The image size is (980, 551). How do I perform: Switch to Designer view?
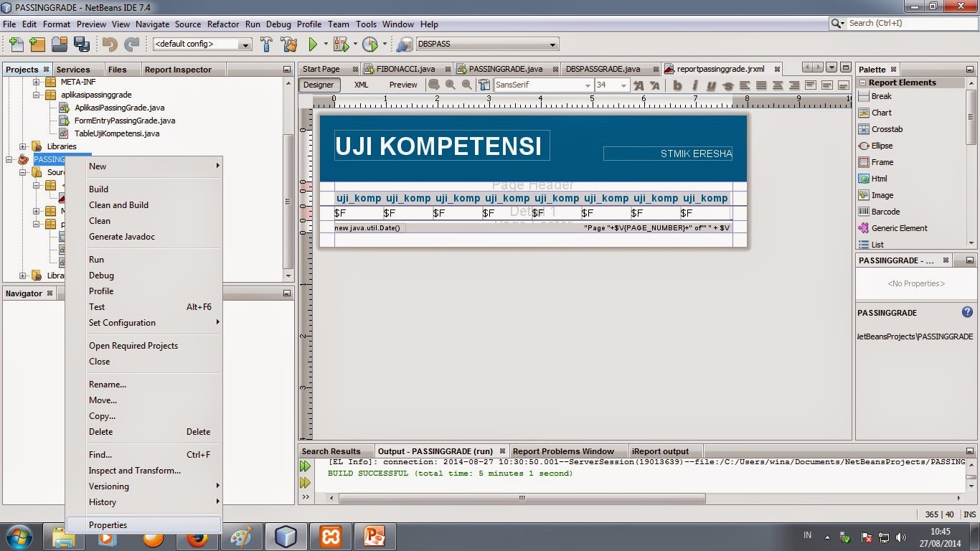click(319, 85)
